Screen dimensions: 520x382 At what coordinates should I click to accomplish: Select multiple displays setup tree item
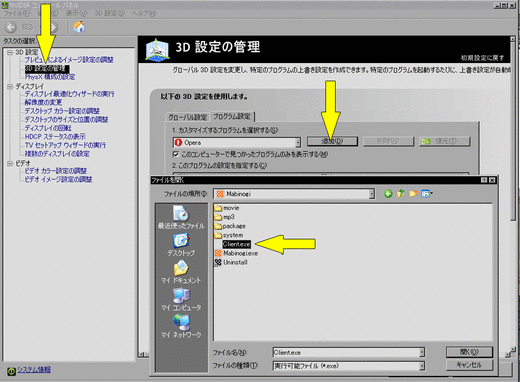click(57, 154)
